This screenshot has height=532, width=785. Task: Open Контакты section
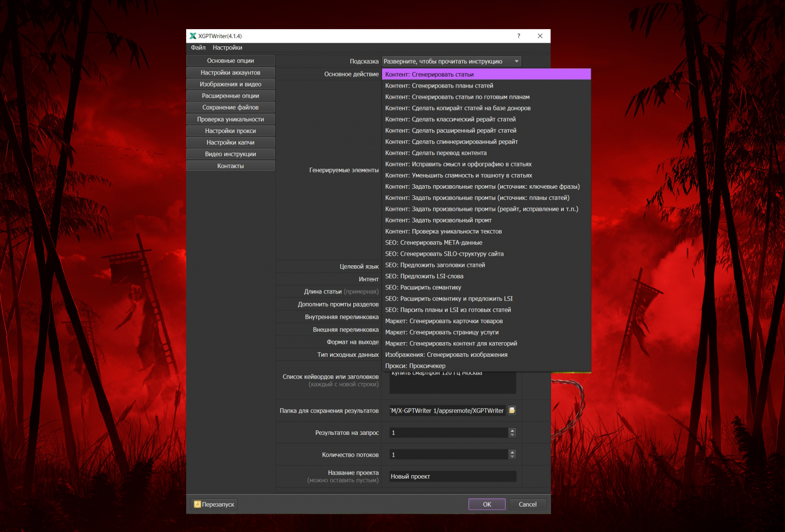click(230, 166)
